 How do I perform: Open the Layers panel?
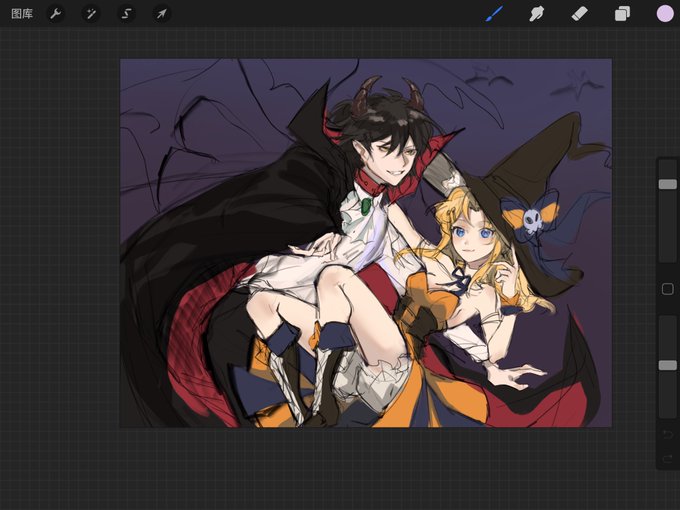pyautogui.click(x=622, y=14)
